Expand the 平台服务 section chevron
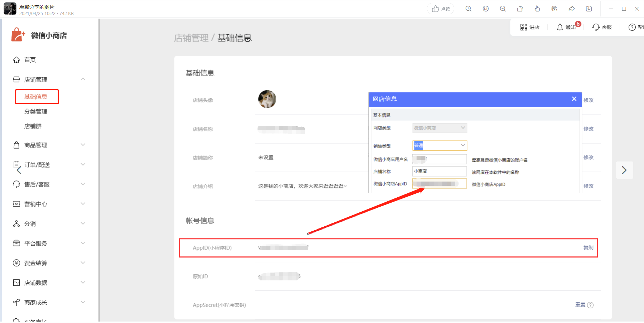The image size is (644, 323). pos(83,243)
